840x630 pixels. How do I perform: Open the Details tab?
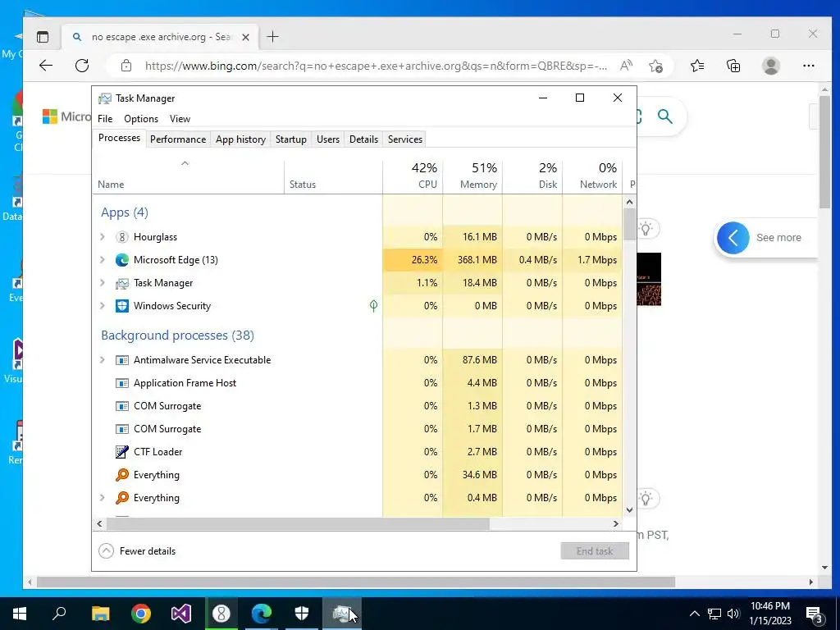[363, 139]
